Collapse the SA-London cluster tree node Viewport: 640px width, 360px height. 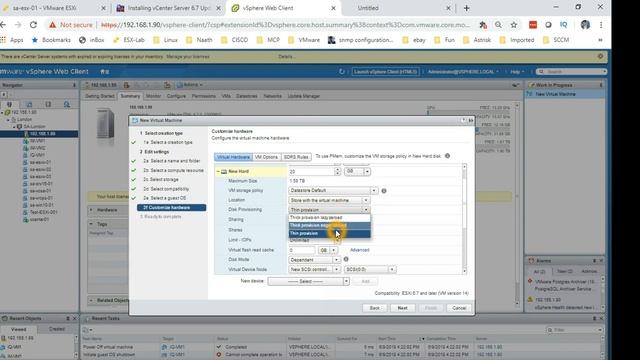pos(13,127)
